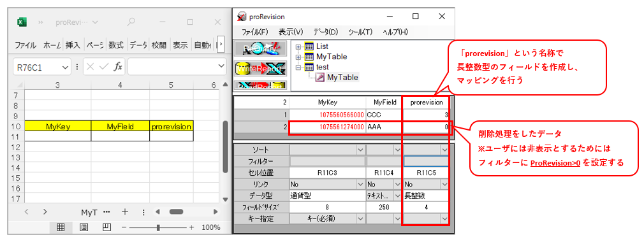This screenshot has width=644, height=242.
Task: Click the ReQuery icon button
Action: (x=261, y=48)
